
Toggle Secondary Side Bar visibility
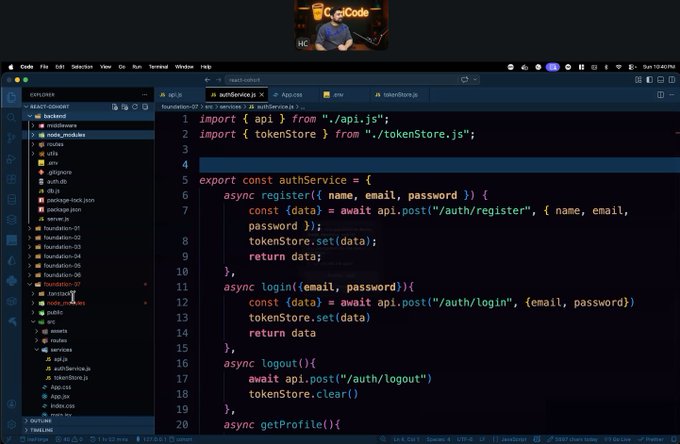pos(672,80)
